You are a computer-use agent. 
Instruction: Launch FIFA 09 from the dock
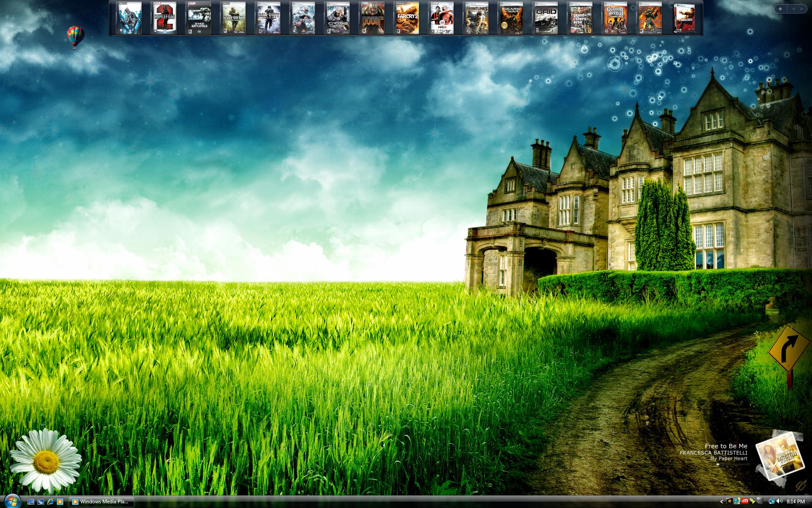(442, 18)
